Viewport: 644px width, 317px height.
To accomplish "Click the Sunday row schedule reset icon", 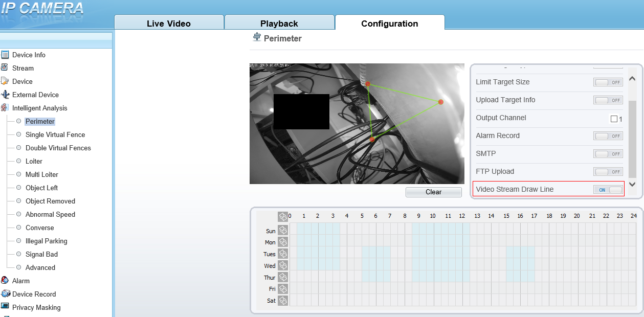I will point(283,231).
